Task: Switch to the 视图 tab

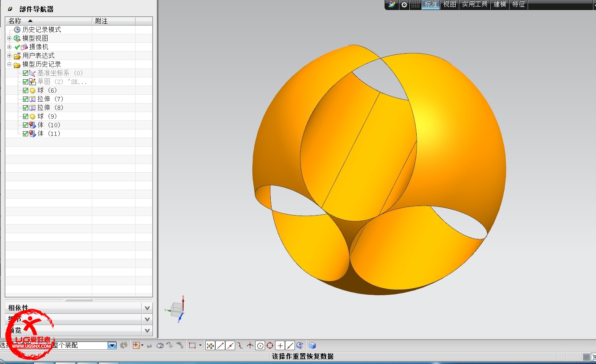Action: tap(450, 4)
